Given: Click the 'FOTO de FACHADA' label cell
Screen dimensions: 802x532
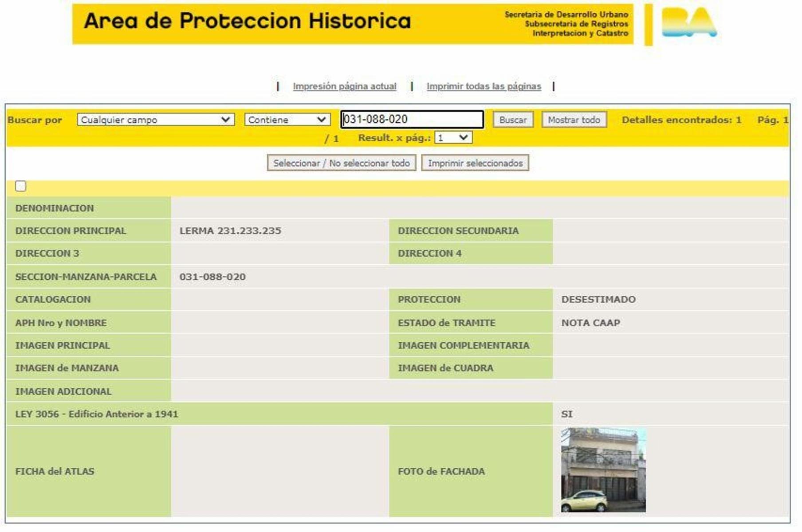Looking at the screenshot, I should point(471,472).
